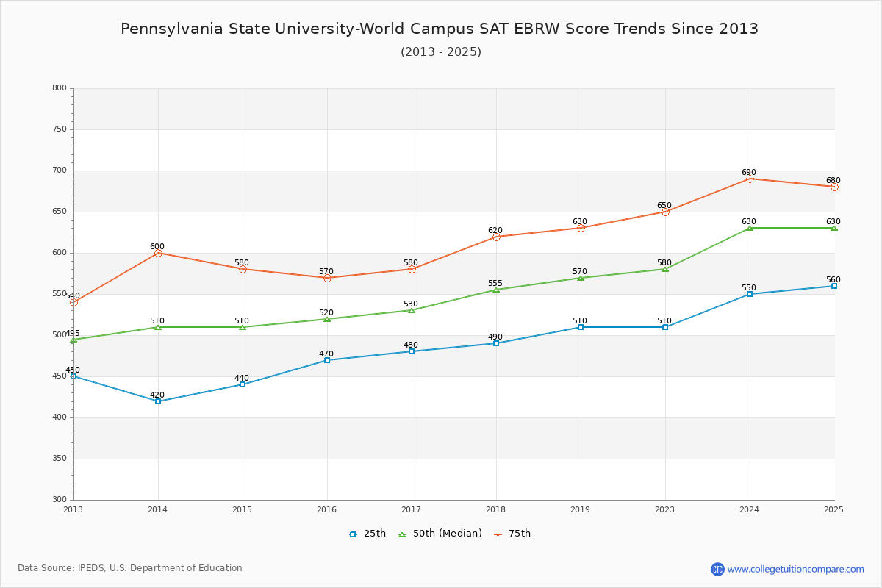Select the 75th percentile 2019 point labeled 630
This screenshot has height=588, width=882.
tap(581, 228)
